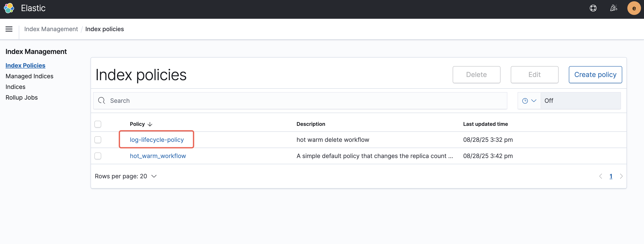Focus the policy Search field
644x244 pixels.
[300, 101]
